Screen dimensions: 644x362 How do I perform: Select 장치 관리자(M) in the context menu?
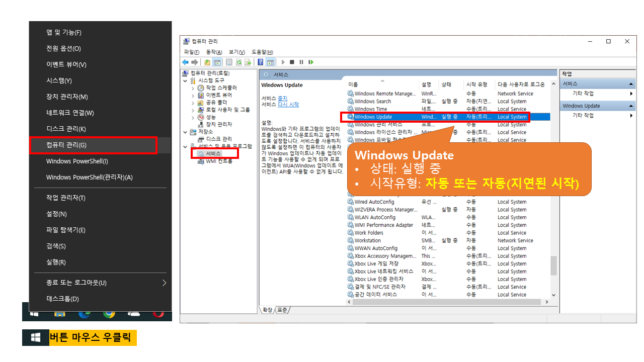101,97
